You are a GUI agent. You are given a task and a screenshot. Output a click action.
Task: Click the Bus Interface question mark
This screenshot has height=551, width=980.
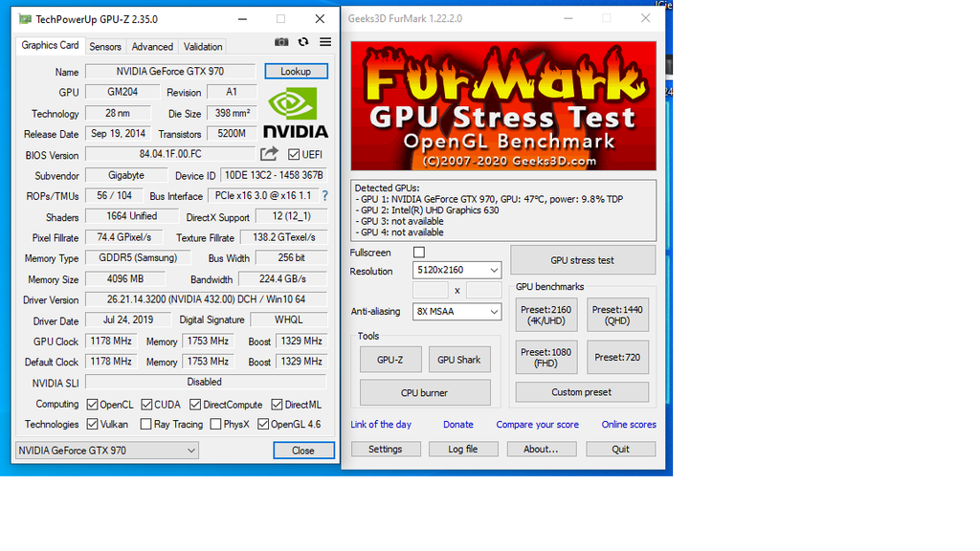click(325, 195)
